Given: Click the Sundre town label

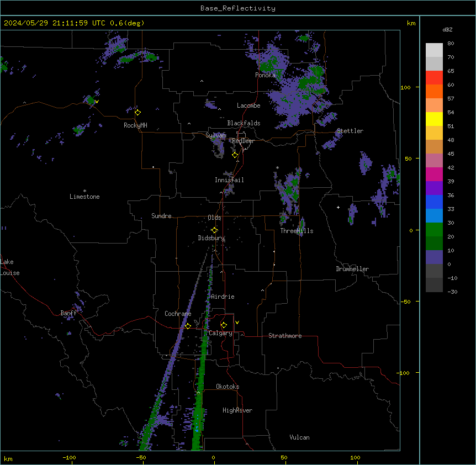Looking at the screenshot, I should point(161,216).
